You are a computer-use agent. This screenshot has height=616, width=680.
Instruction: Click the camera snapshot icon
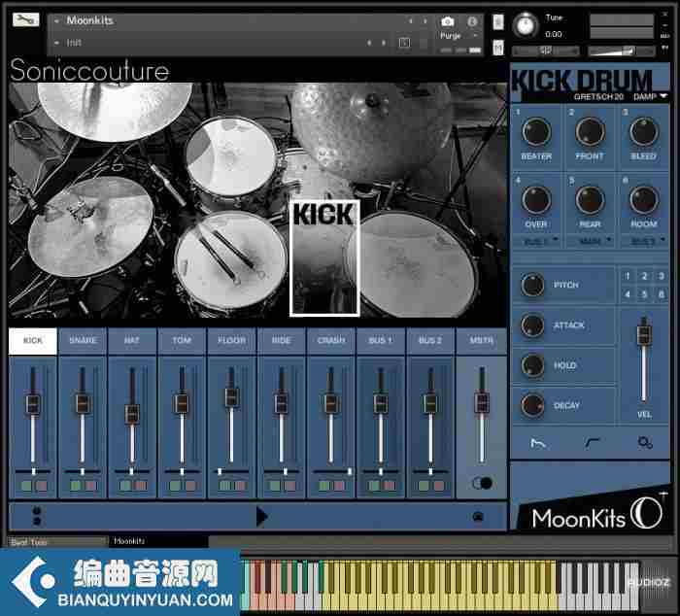[447, 21]
